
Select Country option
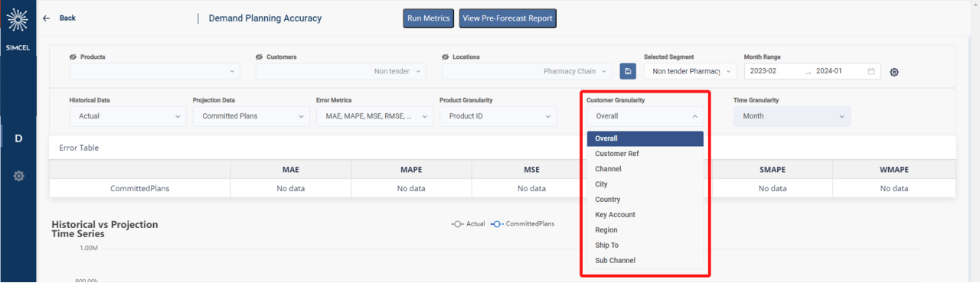[x=645, y=200]
